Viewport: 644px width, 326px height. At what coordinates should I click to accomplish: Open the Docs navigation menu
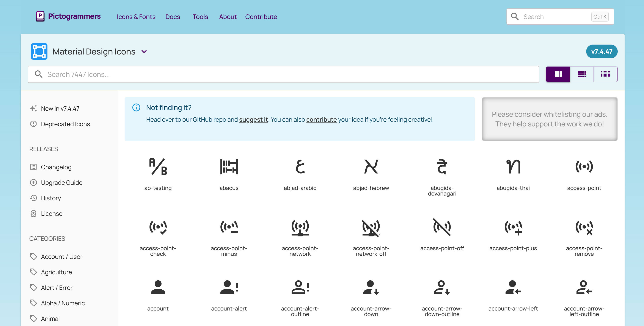tap(173, 17)
